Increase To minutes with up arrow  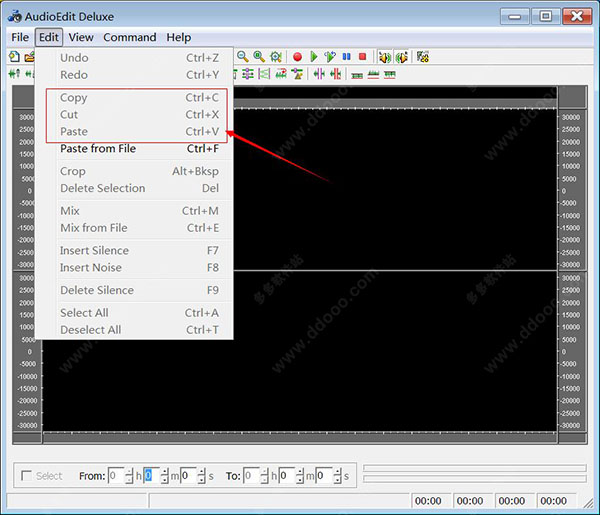pos(300,472)
